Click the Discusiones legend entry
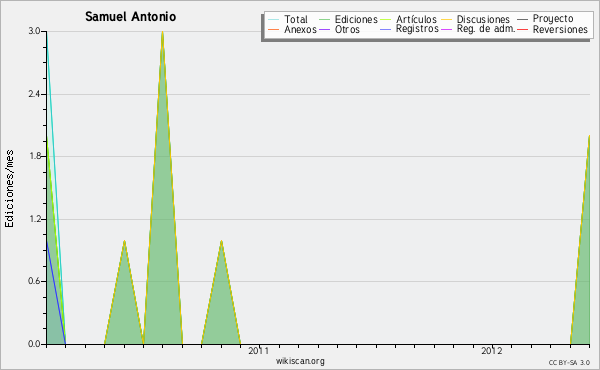 coord(476,19)
